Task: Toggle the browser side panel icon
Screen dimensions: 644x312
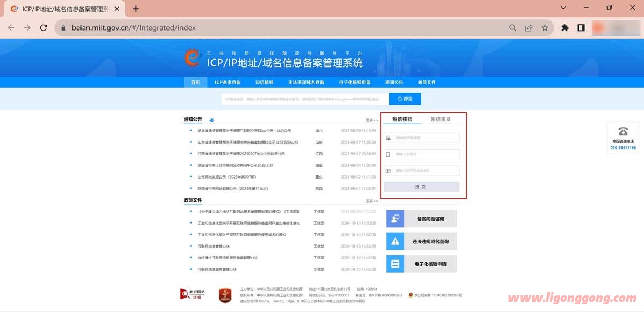Action: coord(581,28)
